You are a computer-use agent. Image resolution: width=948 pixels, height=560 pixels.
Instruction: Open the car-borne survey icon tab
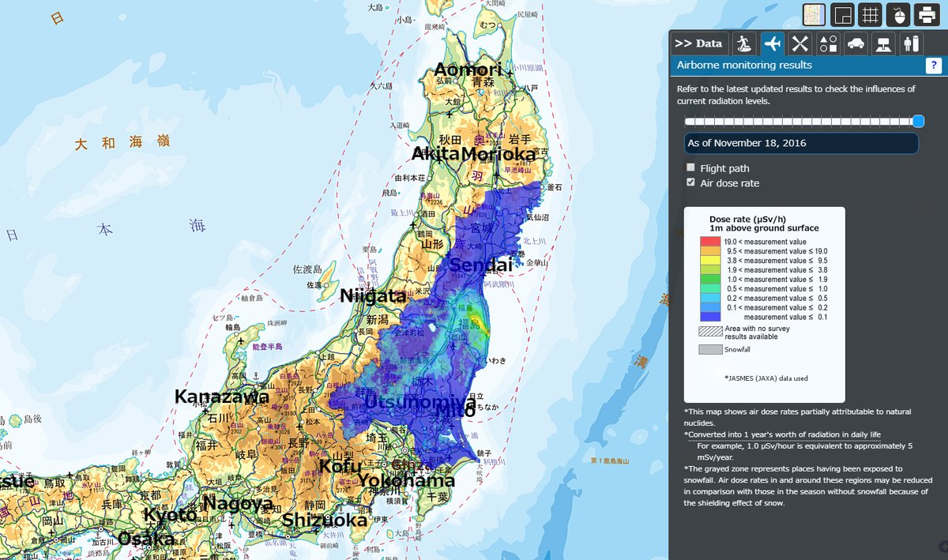tap(856, 43)
